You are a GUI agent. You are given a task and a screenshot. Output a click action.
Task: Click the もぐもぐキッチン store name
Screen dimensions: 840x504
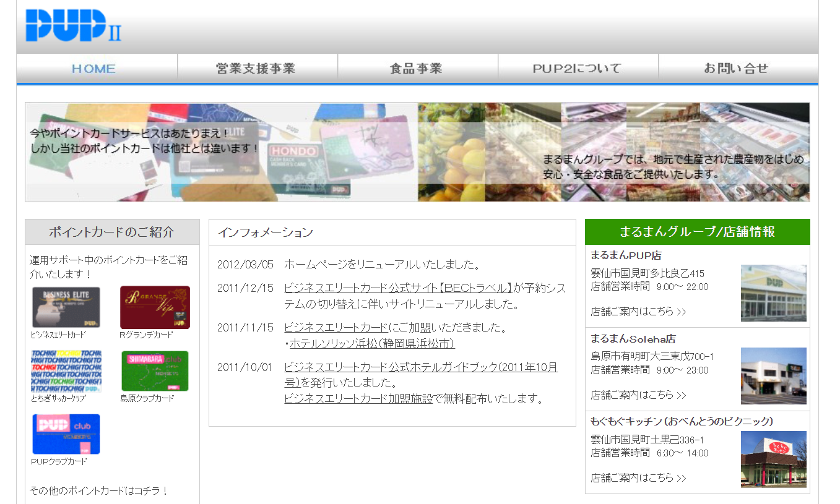pyautogui.click(x=682, y=422)
